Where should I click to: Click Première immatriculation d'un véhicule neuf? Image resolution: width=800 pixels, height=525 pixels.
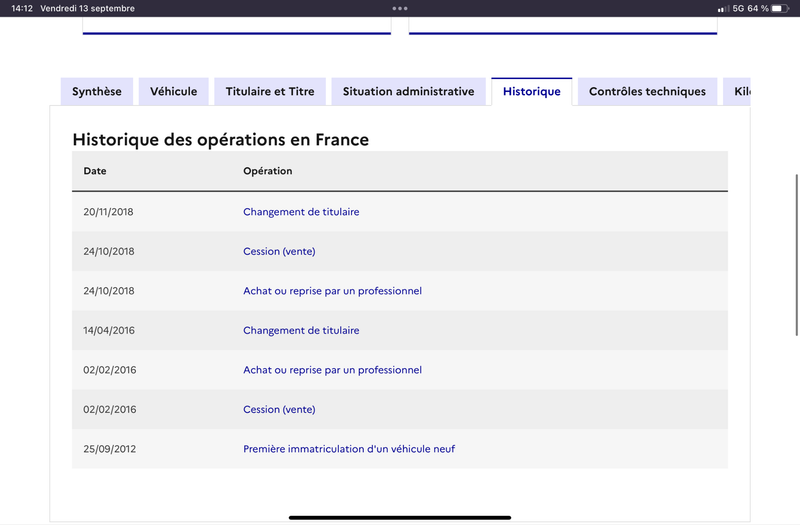coord(349,449)
